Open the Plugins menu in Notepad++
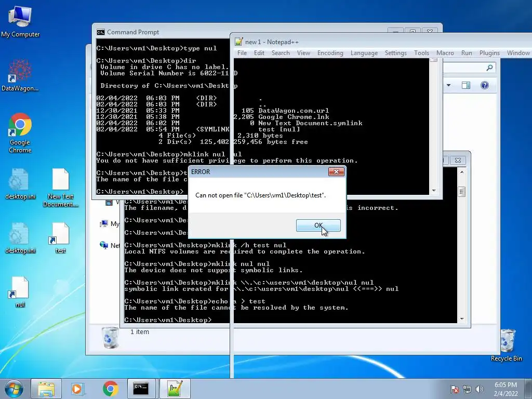This screenshot has height=399, width=532. pos(489,53)
